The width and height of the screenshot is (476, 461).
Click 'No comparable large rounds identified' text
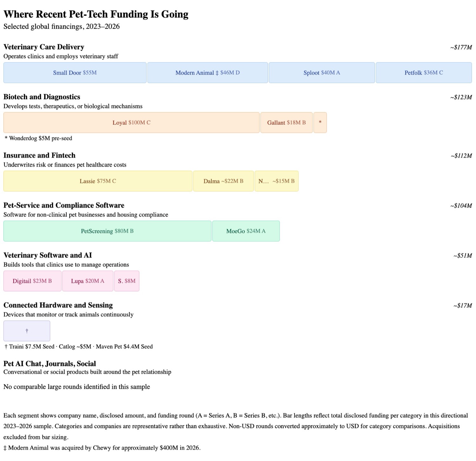coord(77,387)
